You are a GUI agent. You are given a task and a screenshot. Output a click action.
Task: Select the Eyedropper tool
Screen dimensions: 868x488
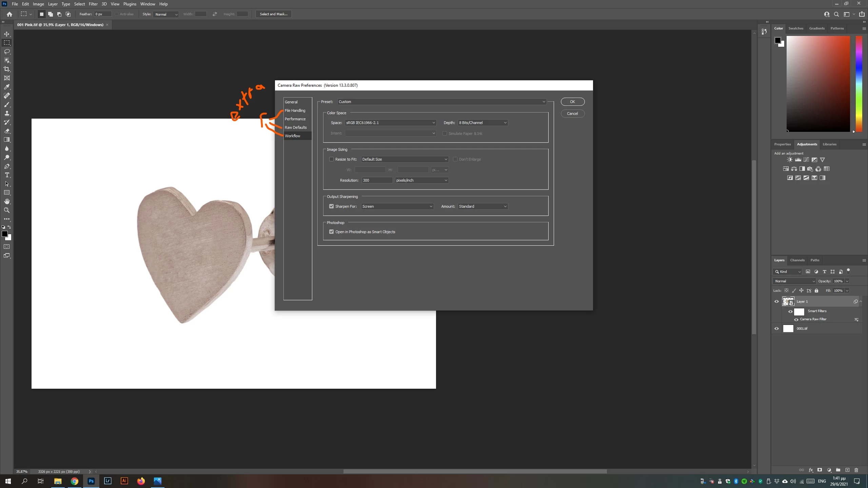pos(7,87)
